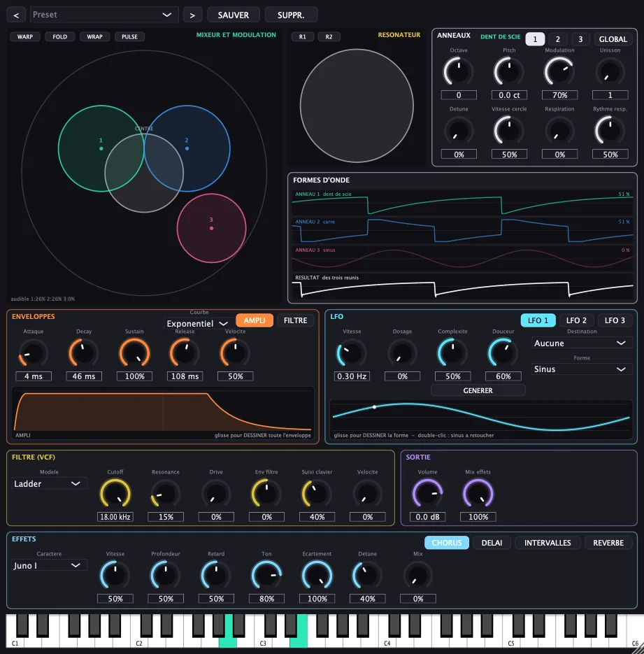Click the chorus Ton knob

(x=266, y=576)
